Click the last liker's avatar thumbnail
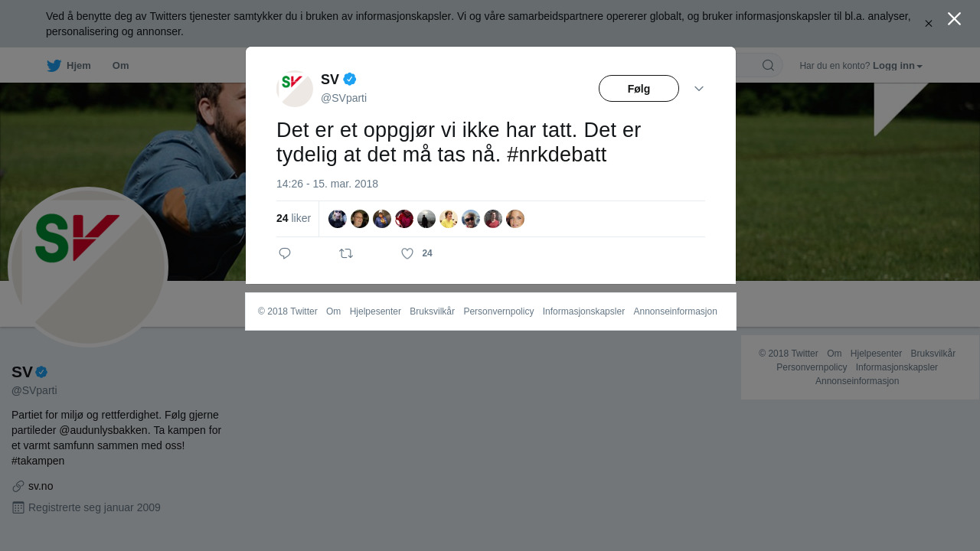This screenshot has height=551, width=980. [x=515, y=219]
